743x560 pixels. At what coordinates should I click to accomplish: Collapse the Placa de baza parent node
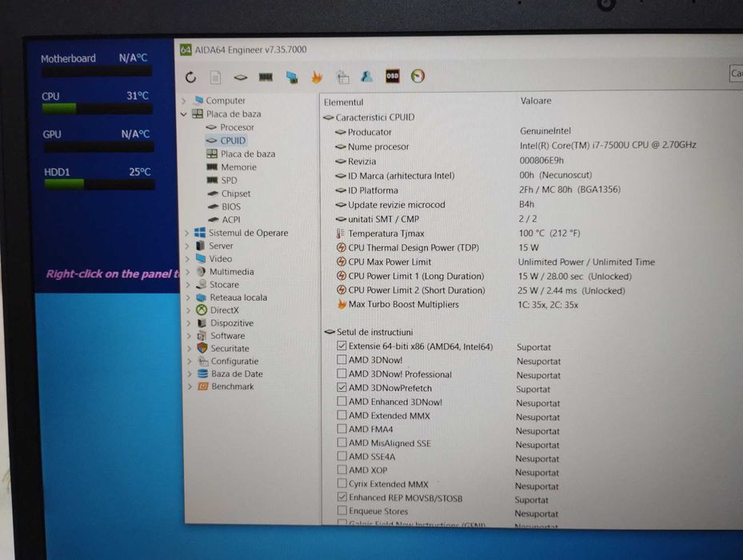[x=184, y=114]
